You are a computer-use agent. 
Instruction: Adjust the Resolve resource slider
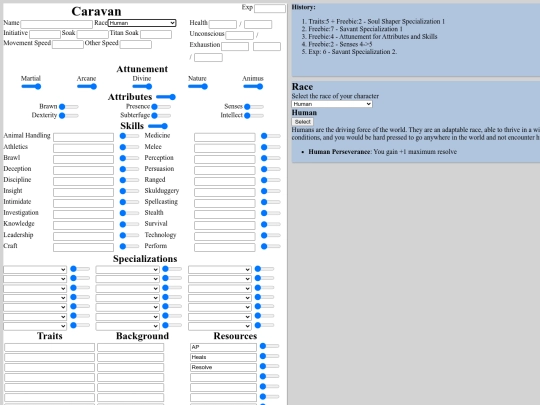point(270,366)
